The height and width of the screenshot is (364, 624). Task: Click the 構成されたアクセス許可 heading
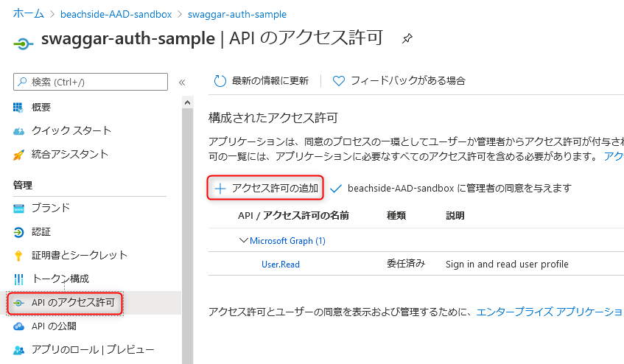point(273,118)
